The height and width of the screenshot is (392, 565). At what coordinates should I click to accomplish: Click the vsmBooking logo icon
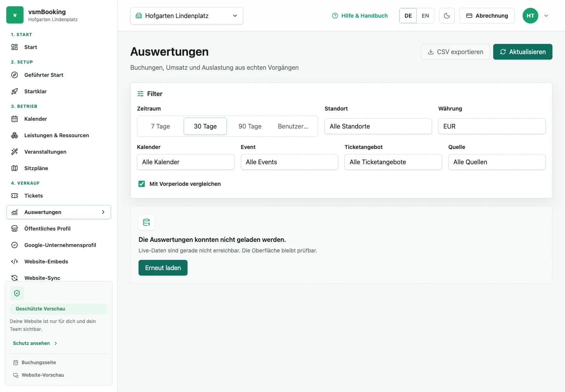coord(15,15)
